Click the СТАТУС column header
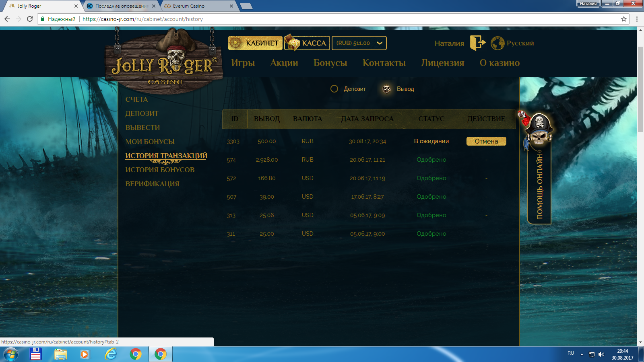 click(x=431, y=119)
